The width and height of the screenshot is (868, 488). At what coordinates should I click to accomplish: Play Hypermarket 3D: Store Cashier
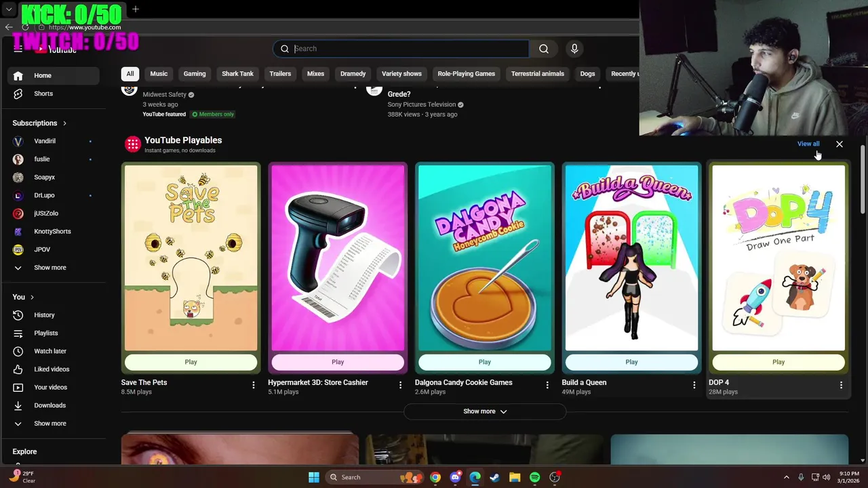coord(338,362)
